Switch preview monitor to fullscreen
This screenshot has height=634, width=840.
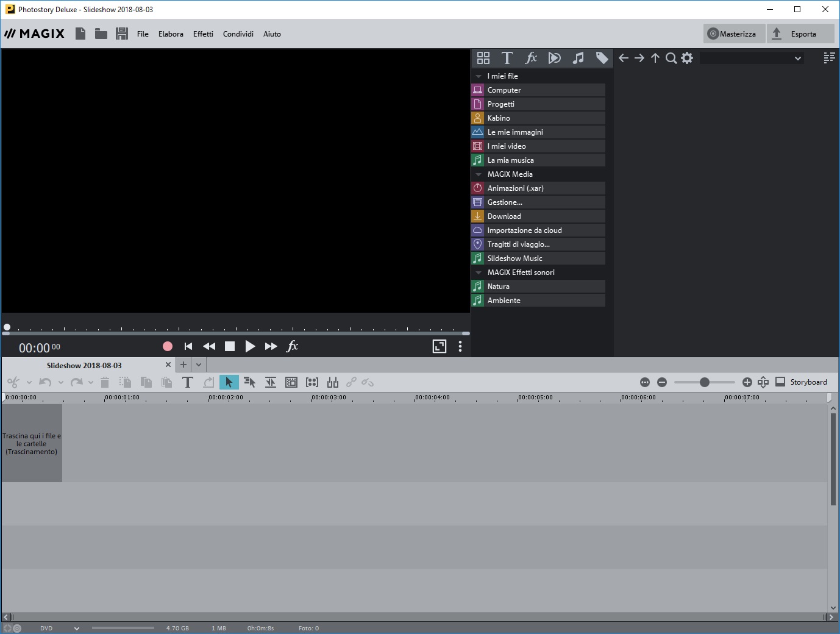440,346
